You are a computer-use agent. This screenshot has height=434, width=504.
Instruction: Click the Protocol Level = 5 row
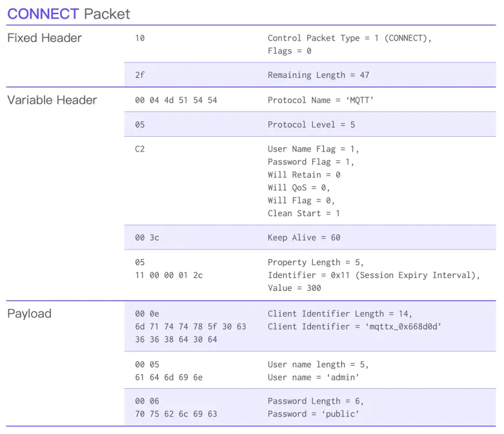point(310,124)
